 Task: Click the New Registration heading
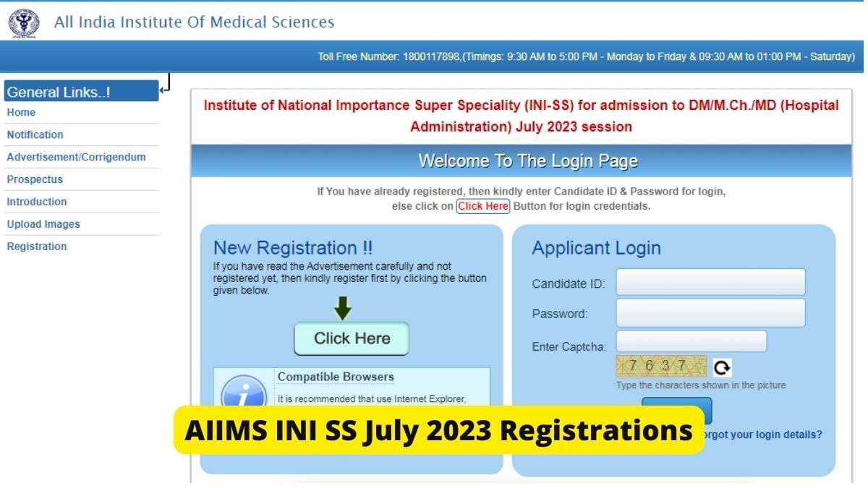pos(293,248)
